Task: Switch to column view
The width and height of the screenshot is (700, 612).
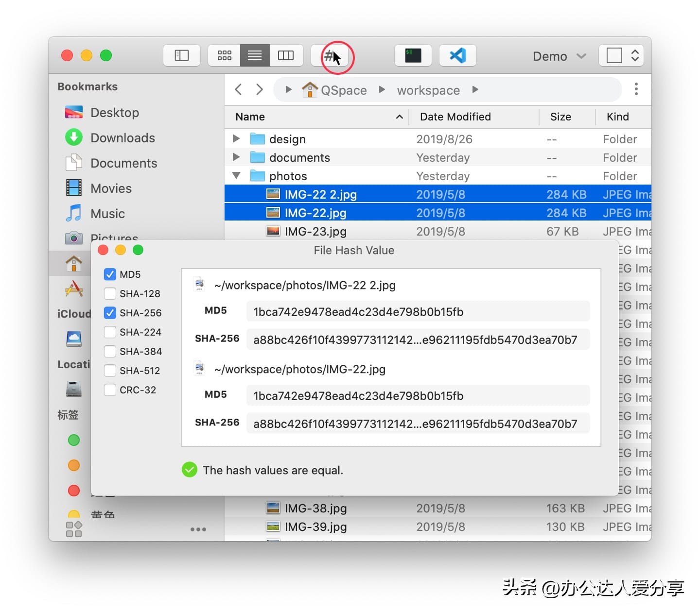Action: click(286, 55)
